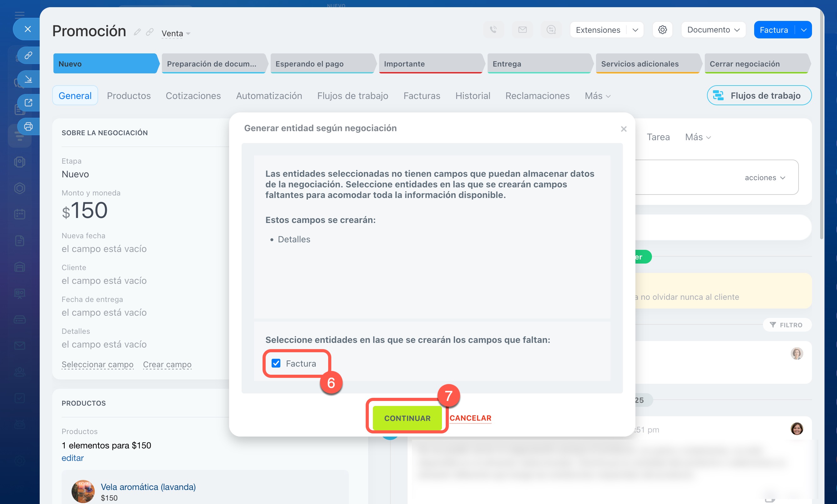
Task: Copy link icon next to Promoción title
Action: [x=149, y=32]
